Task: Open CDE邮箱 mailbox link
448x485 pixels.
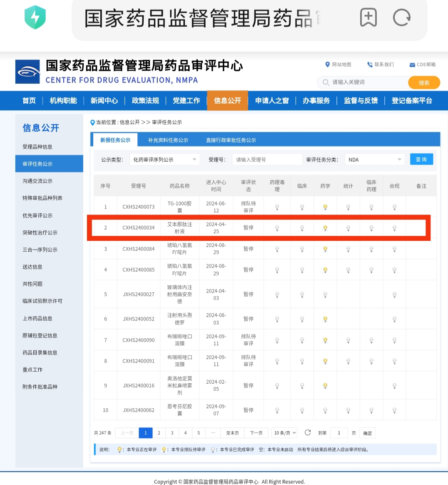Action: (422, 64)
